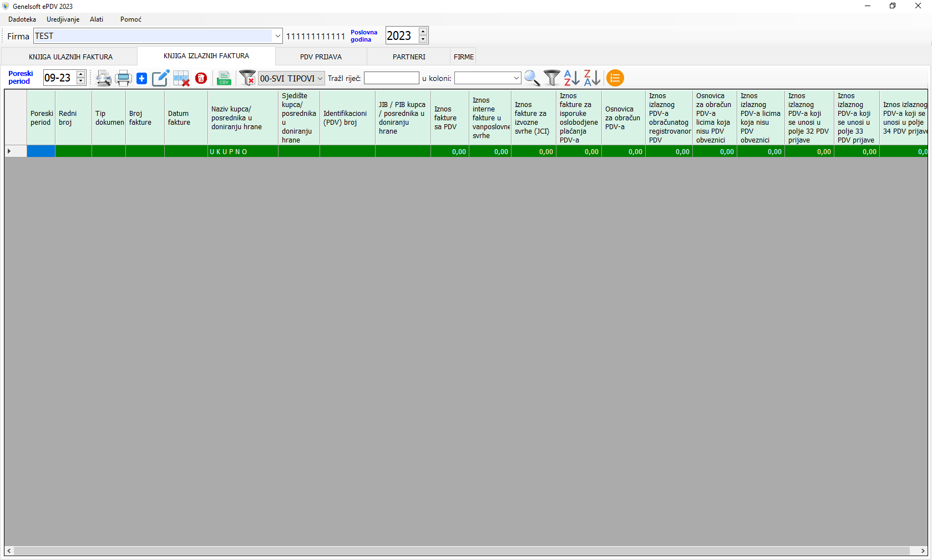Click the orange list icon
932x560 pixels.
(615, 78)
